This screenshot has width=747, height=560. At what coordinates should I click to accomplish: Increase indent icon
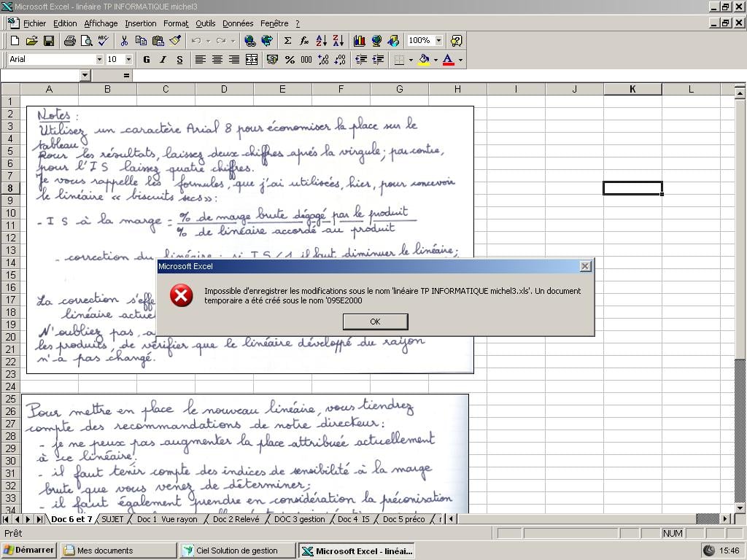coord(379,60)
